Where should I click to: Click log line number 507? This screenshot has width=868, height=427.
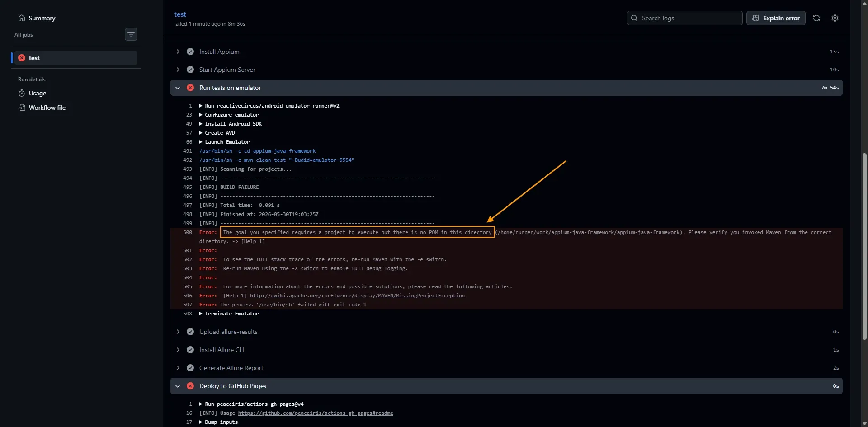point(188,305)
